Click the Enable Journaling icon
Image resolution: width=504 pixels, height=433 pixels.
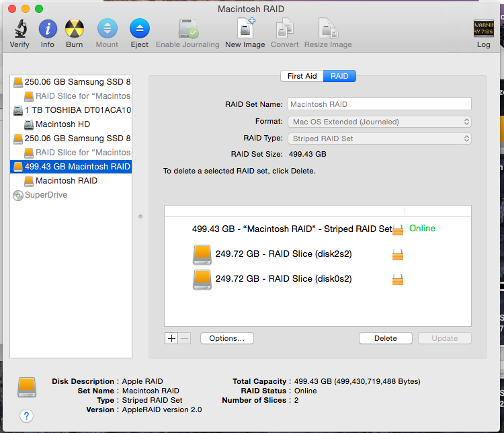188,29
